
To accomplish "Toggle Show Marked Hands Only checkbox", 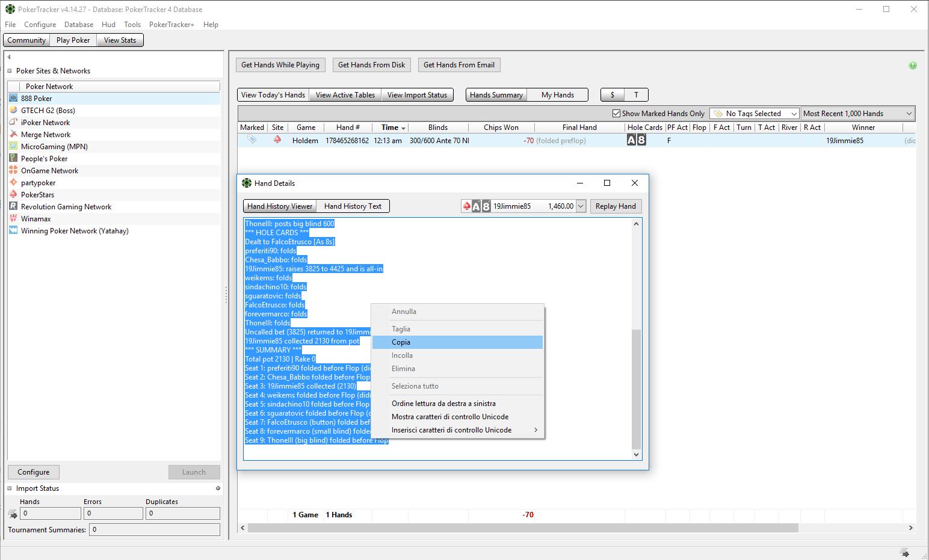I will (x=616, y=113).
